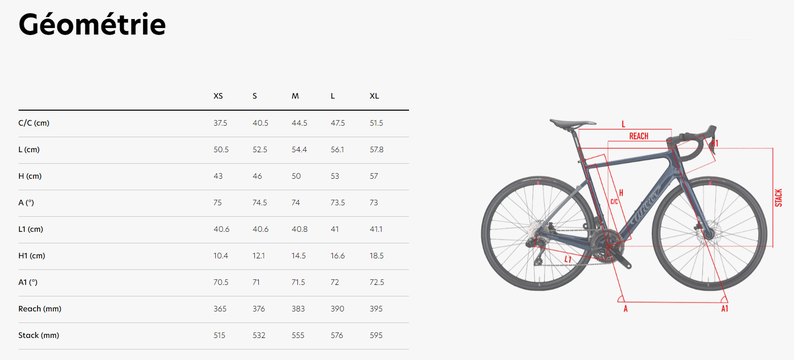The image size is (794, 360).
Task: Select the M size column header
Action: pyautogui.click(x=295, y=96)
